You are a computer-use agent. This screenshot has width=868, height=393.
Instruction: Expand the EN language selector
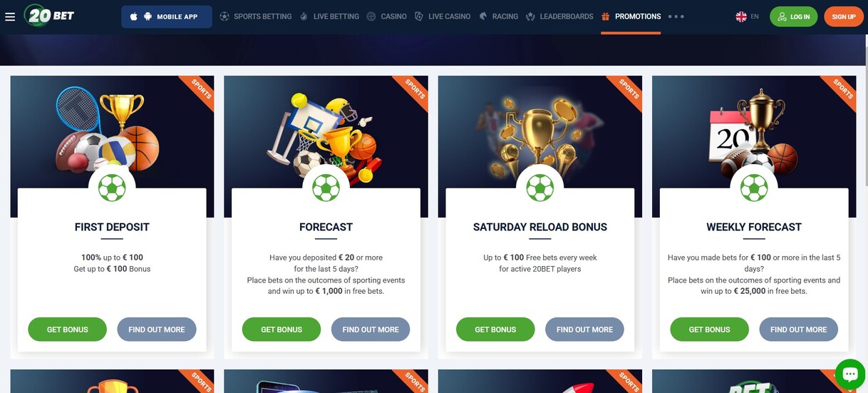pyautogui.click(x=748, y=16)
